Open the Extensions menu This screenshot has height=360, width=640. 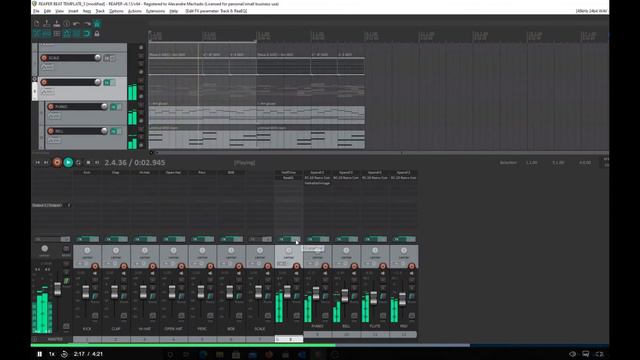tap(156, 11)
